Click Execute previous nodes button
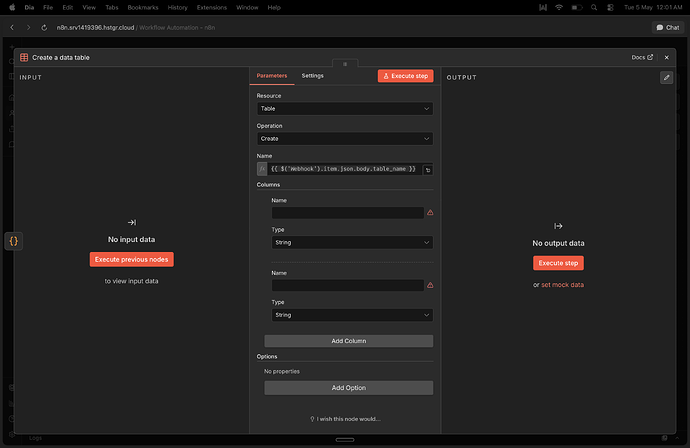 (x=132, y=260)
